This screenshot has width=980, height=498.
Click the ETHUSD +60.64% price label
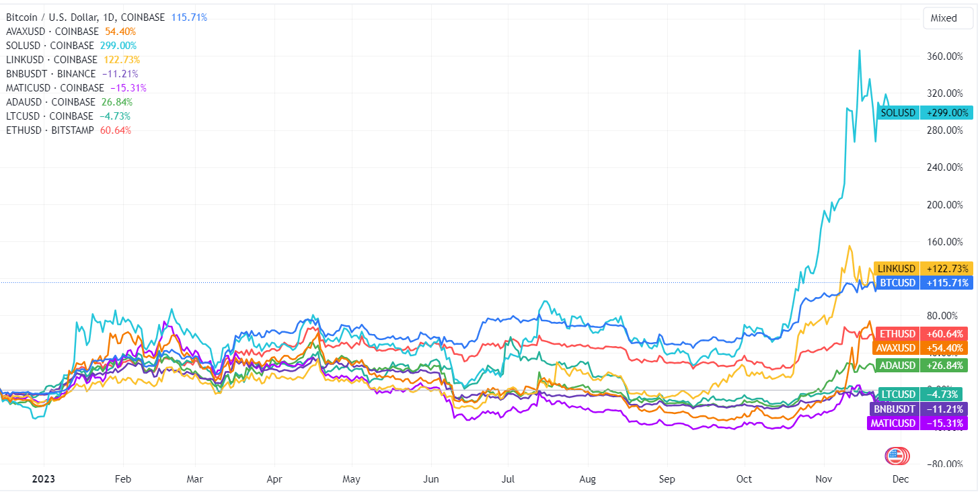click(923, 334)
